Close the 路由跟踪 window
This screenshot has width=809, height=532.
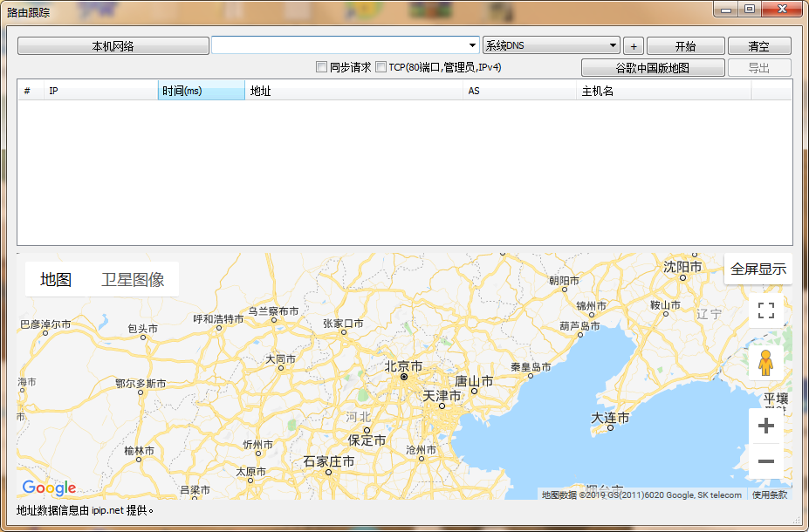tap(782, 10)
